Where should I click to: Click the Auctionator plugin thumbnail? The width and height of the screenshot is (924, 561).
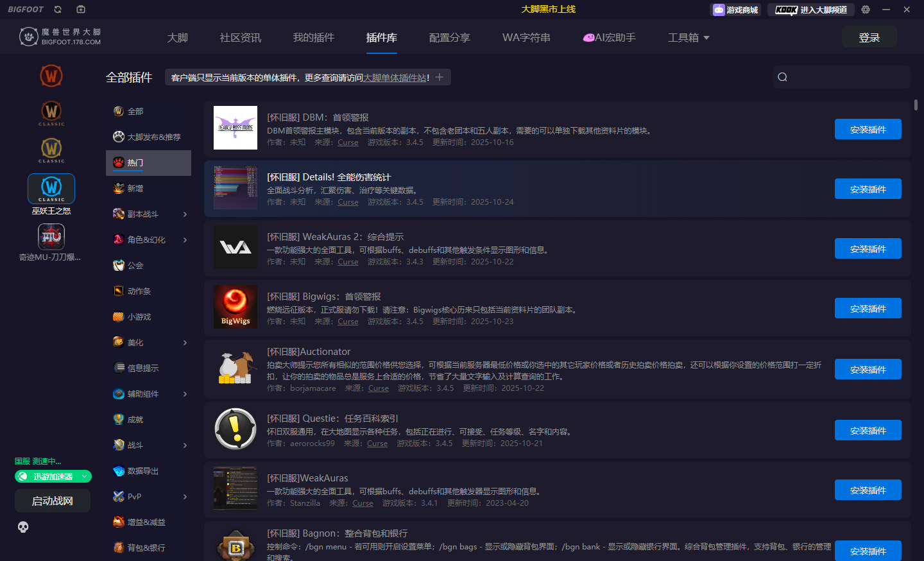[x=235, y=368]
